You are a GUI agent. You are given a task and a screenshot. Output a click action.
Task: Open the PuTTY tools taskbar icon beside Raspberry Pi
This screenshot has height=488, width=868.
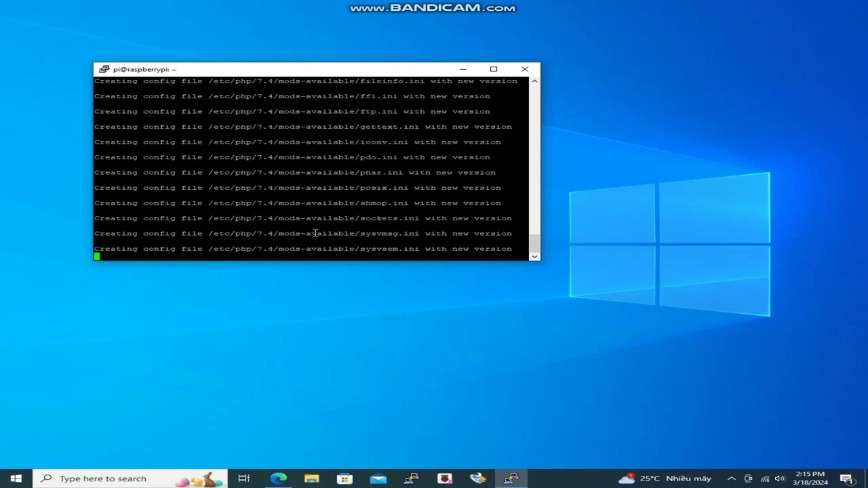click(477, 479)
